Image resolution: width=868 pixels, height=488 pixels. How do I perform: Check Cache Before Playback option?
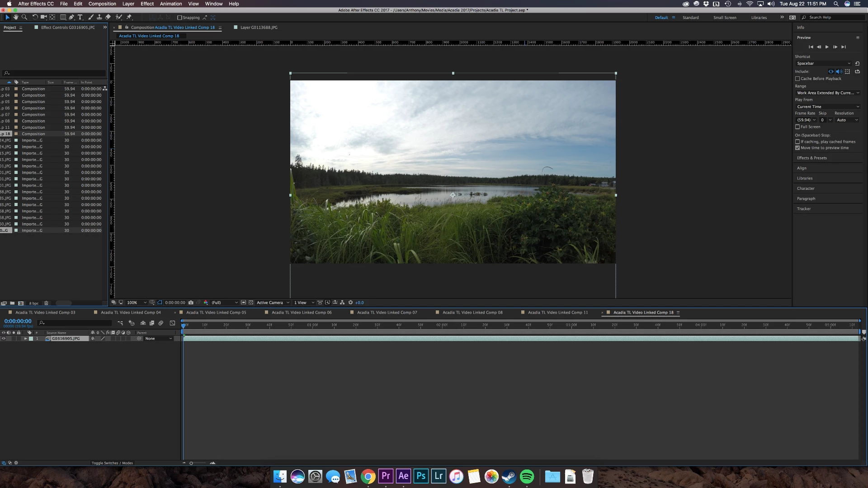tap(797, 79)
